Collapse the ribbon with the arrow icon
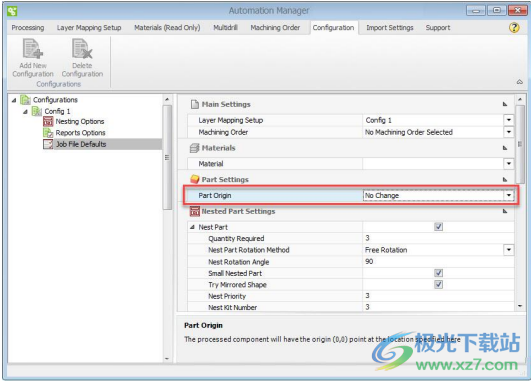This screenshot has height=381, width=531. tap(519, 82)
